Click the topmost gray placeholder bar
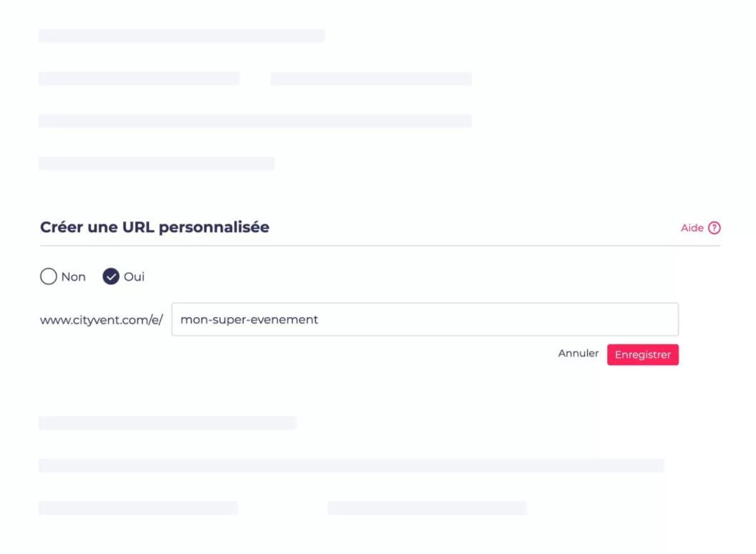The width and height of the screenshot is (756, 554). 181,36
